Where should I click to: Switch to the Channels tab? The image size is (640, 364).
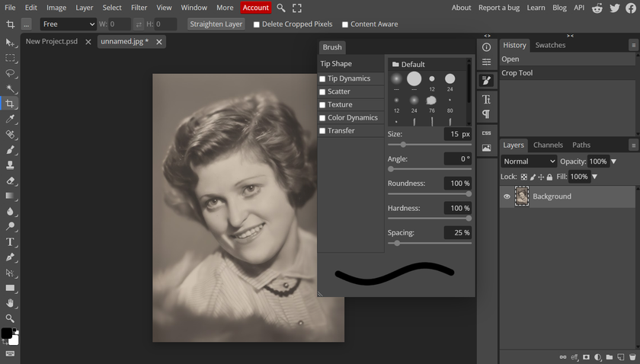click(x=548, y=145)
